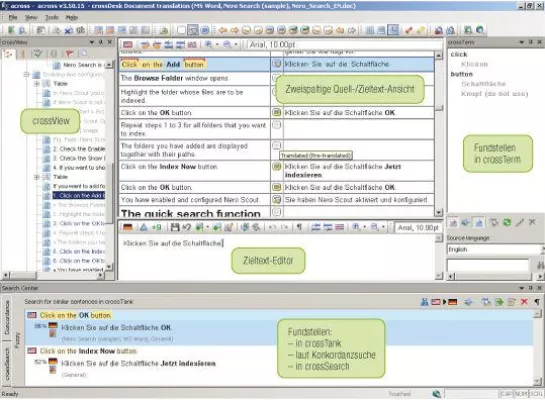Pin the Search Center panel
Viewport: 545px width, 400px height.
pyautogui.click(x=531, y=288)
